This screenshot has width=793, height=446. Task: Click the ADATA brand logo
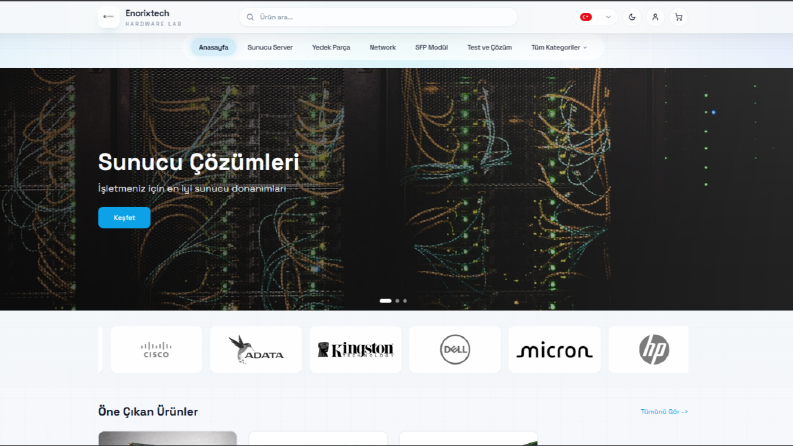[256, 349]
